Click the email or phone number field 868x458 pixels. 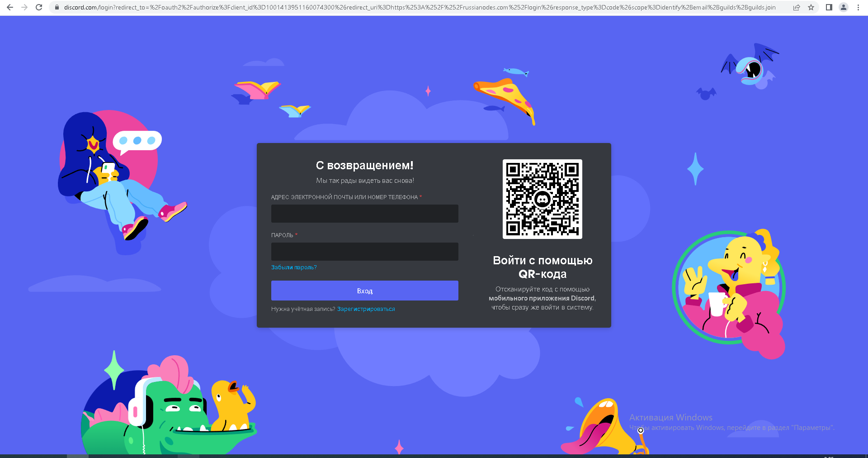(365, 214)
